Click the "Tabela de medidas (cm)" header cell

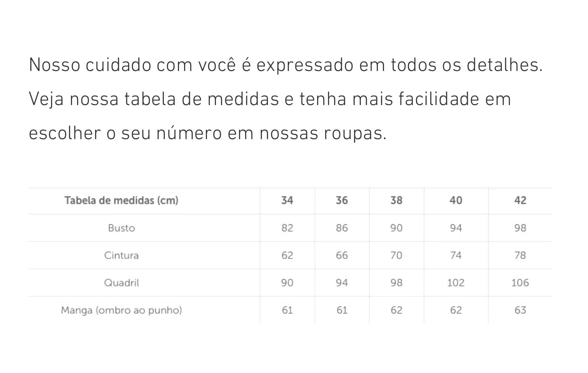(121, 200)
